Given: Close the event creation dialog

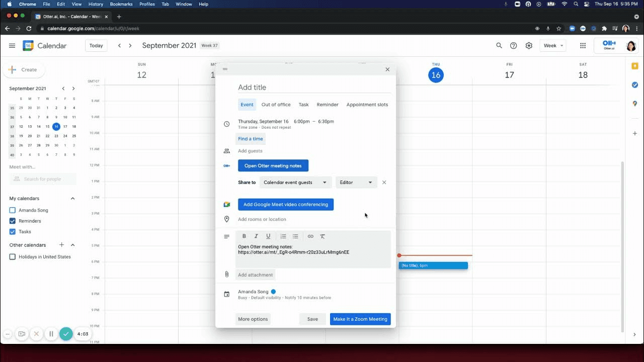Looking at the screenshot, I should (x=387, y=69).
